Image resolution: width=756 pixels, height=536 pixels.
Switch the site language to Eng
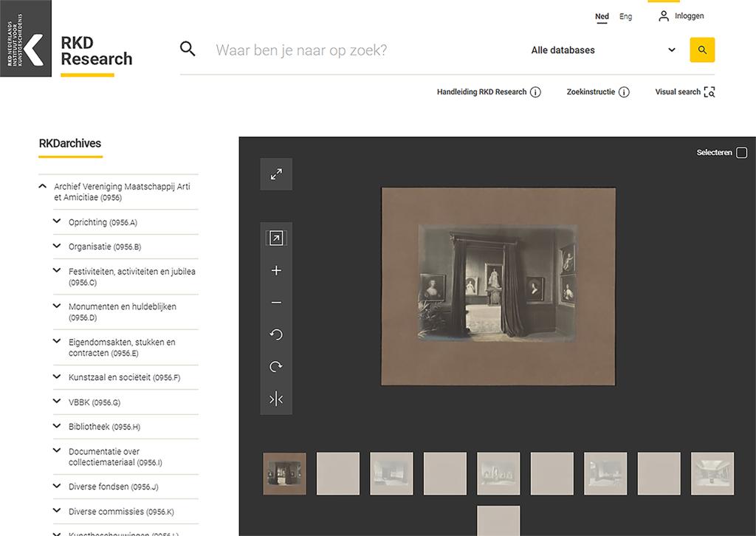(625, 16)
